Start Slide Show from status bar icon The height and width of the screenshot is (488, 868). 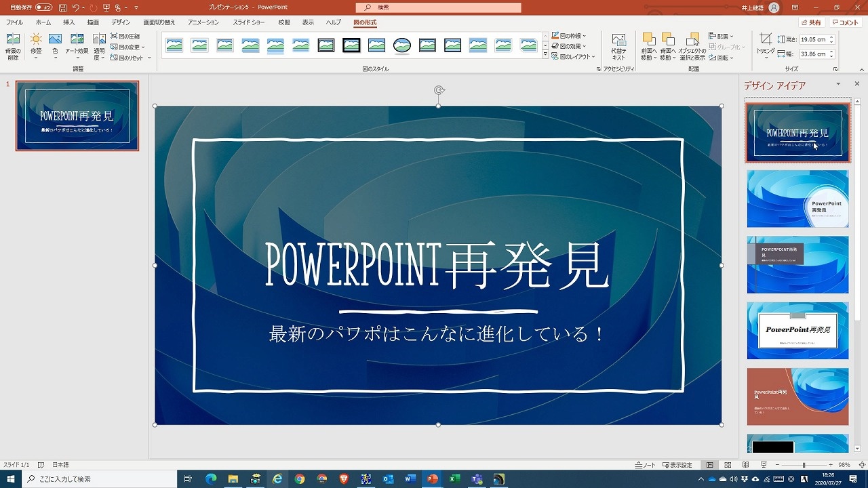point(764,465)
